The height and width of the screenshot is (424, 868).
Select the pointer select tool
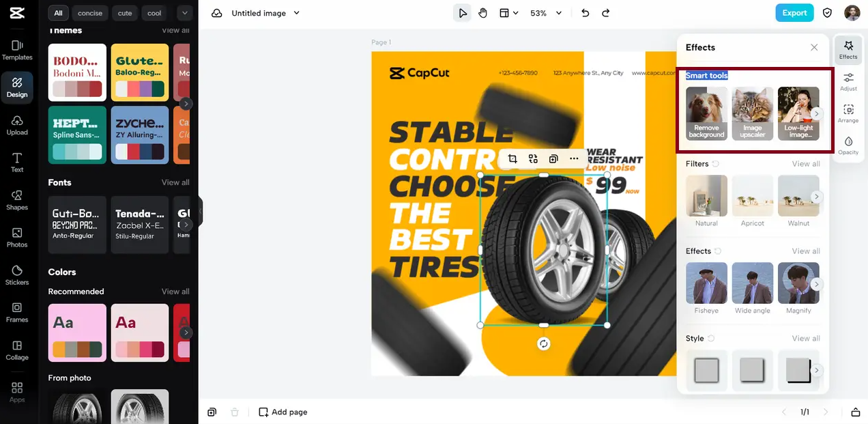[x=463, y=13]
